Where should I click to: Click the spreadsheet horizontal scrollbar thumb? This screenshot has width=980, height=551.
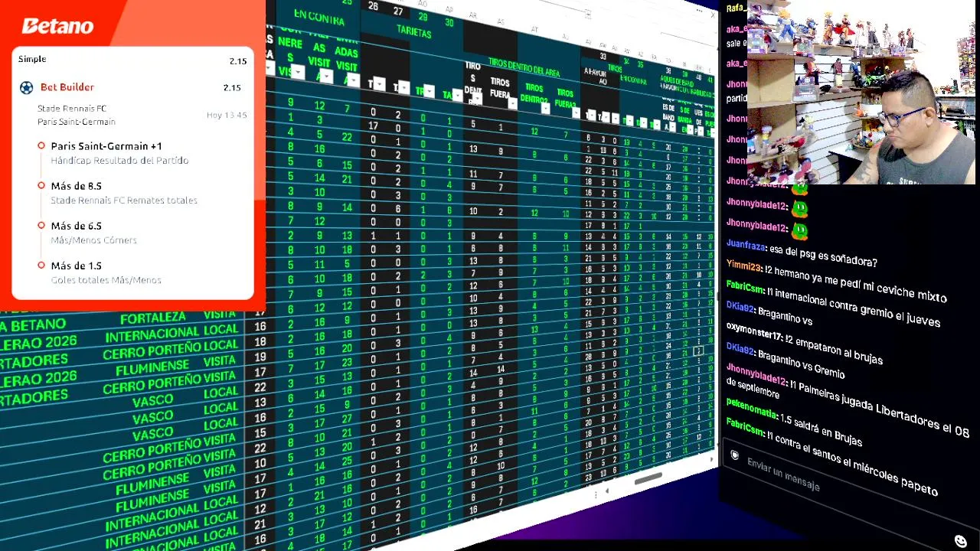[648, 480]
